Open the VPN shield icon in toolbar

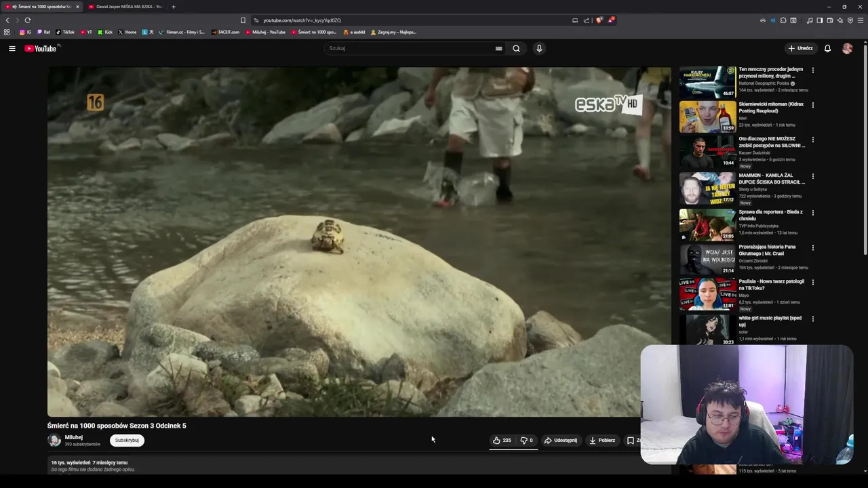[850, 20]
